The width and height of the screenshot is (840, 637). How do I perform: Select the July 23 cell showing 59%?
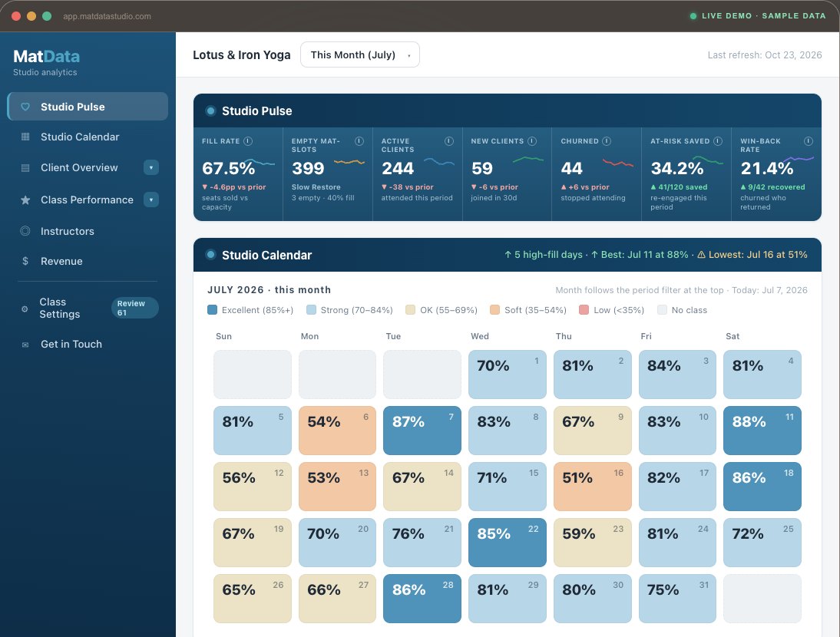[x=593, y=543]
